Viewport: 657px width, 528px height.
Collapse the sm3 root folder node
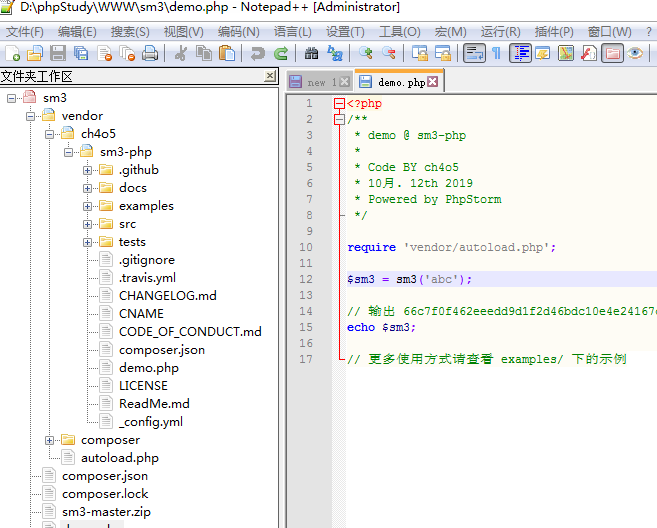point(11,98)
